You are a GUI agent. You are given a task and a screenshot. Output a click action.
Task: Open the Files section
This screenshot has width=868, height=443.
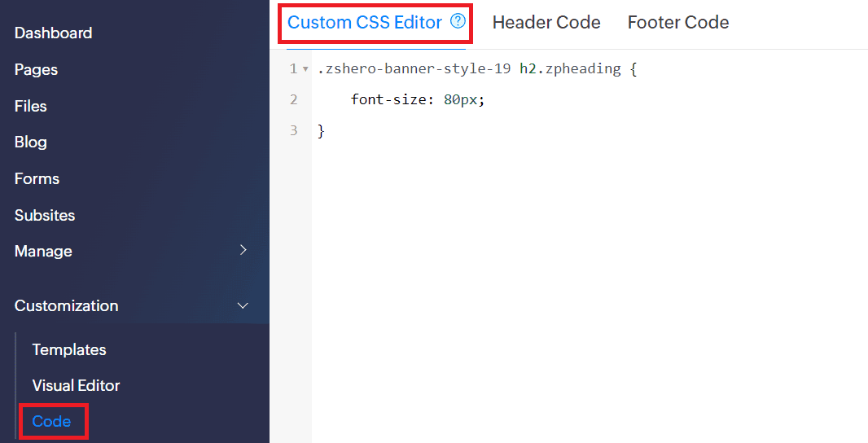point(30,106)
